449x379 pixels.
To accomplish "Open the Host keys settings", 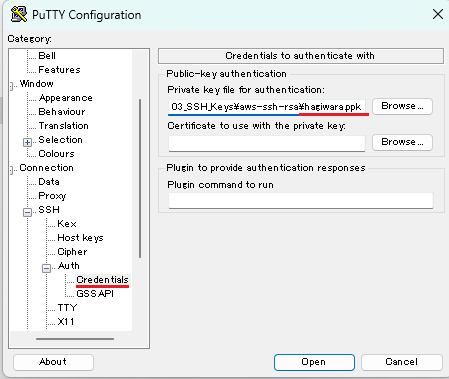I will [80, 238].
